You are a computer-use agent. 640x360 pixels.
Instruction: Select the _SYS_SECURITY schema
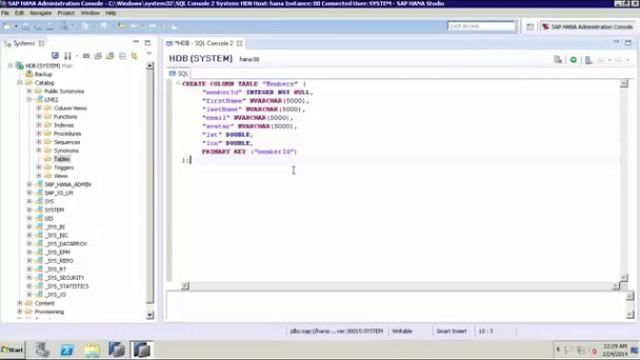click(65, 278)
